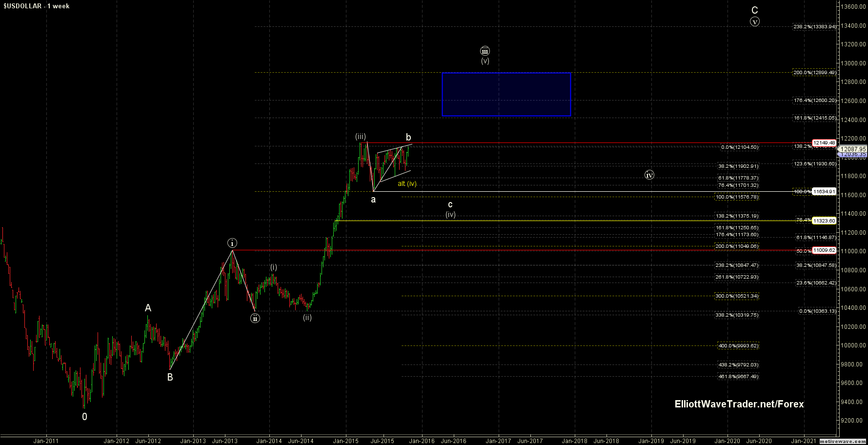
Task: Select the blue target zone rectangle
Action: pos(506,95)
